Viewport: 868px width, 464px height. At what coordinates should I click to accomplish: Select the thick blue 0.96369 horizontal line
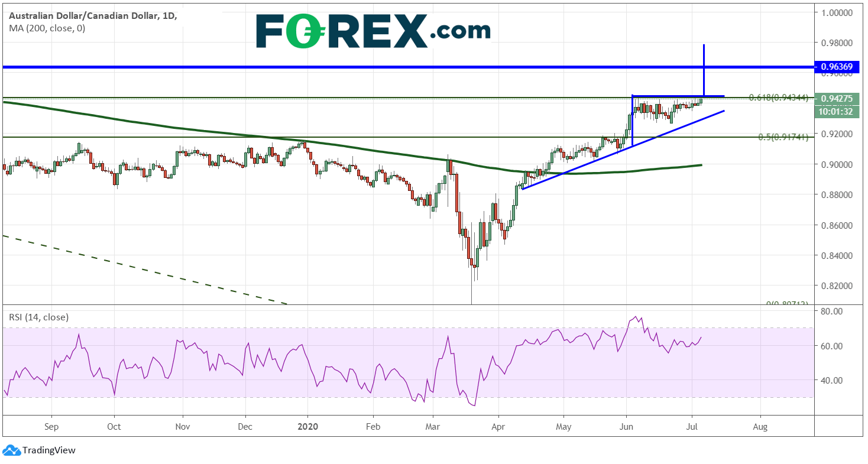coord(408,67)
